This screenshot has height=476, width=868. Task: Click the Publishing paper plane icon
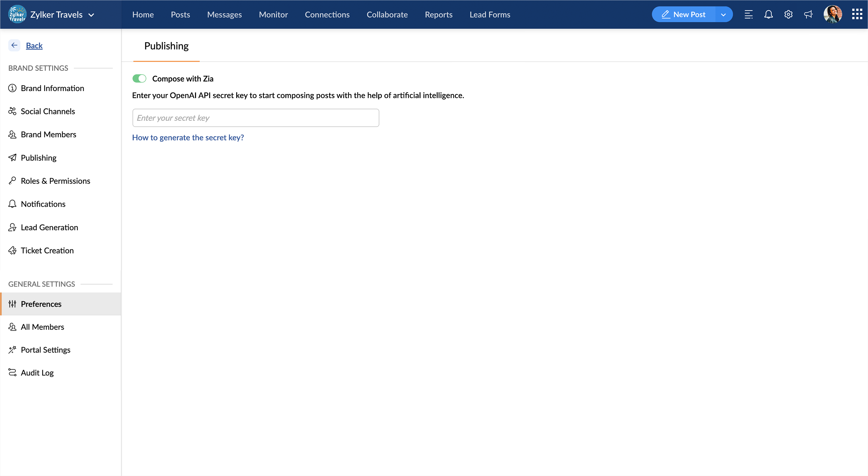click(x=12, y=157)
